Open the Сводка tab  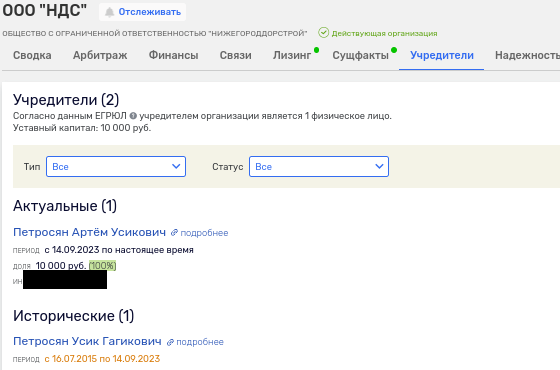coord(32,55)
